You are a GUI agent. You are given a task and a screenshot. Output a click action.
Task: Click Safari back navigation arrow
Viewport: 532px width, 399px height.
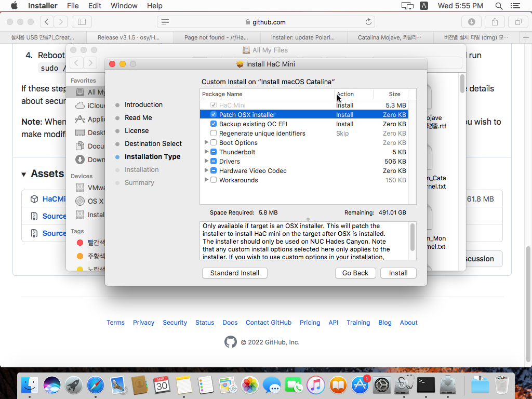(x=47, y=22)
